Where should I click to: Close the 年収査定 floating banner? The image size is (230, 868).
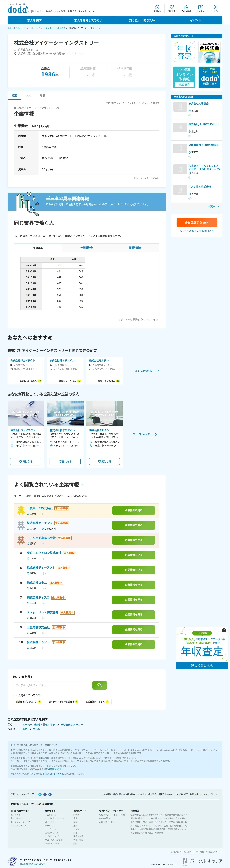point(224,630)
